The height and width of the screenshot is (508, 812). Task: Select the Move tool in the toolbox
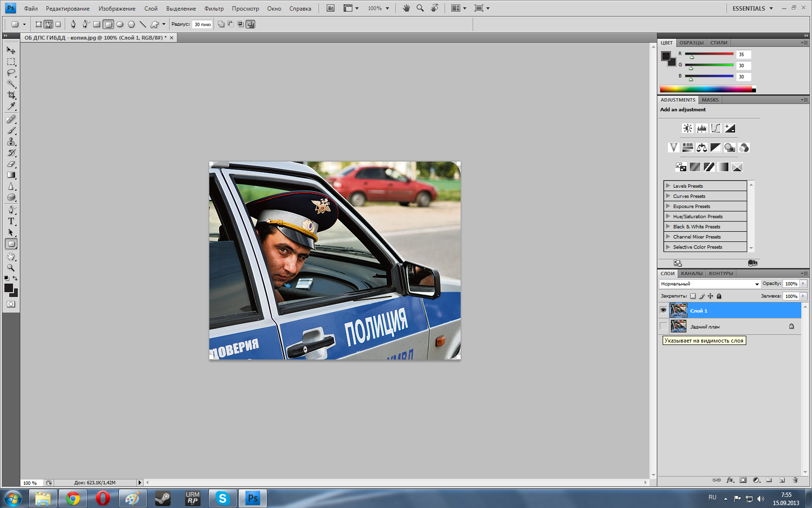(x=11, y=50)
